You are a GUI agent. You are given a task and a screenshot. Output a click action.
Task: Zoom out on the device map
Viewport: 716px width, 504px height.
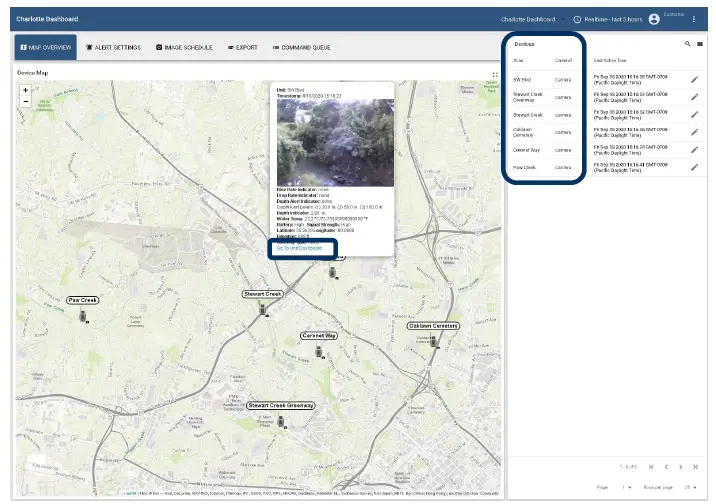(25, 101)
